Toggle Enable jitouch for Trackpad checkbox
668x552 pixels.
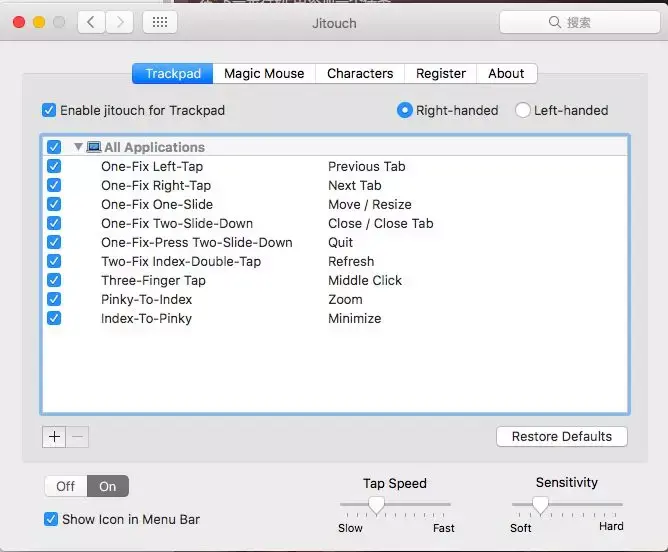click(49, 110)
